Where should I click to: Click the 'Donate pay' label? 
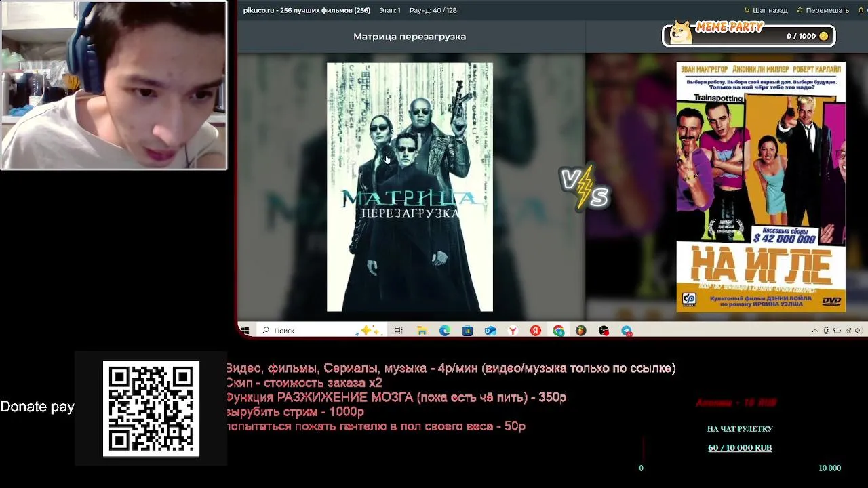click(37, 407)
